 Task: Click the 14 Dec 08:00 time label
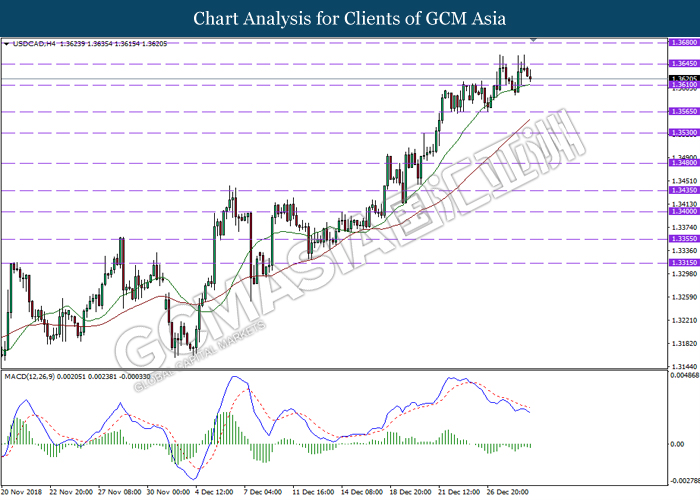362,492
